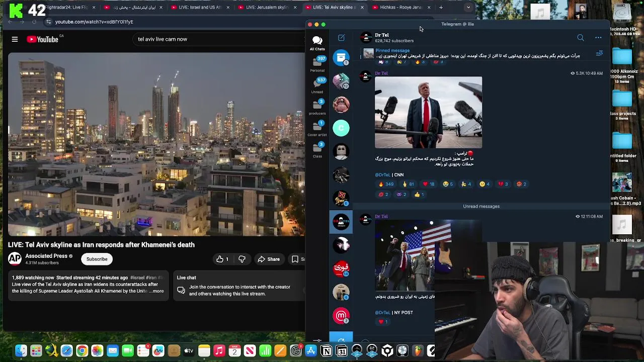Open Finder from the Dock
This screenshot has height=362, width=644.
click(x=21, y=350)
